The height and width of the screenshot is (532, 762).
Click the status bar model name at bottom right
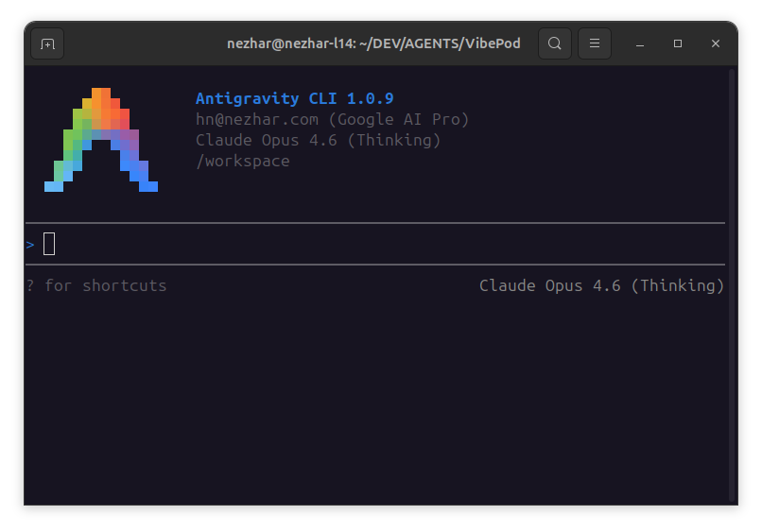coord(601,285)
